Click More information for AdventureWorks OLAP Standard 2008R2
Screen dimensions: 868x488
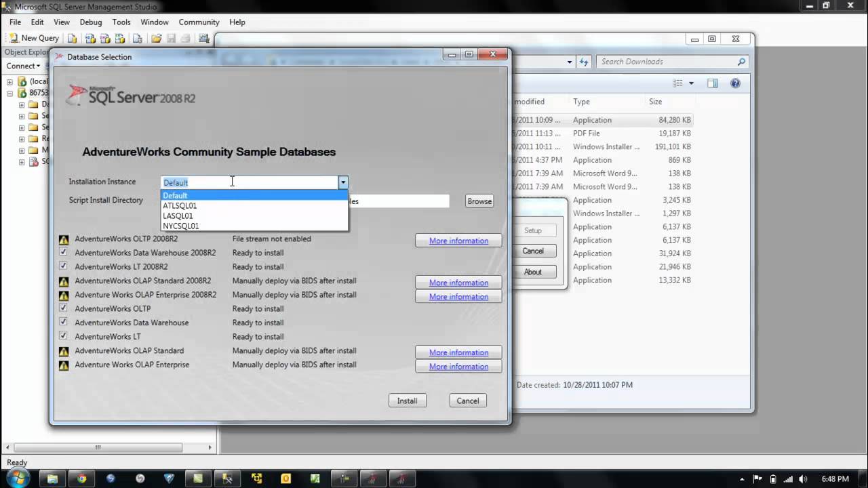(x=458, y=283)
